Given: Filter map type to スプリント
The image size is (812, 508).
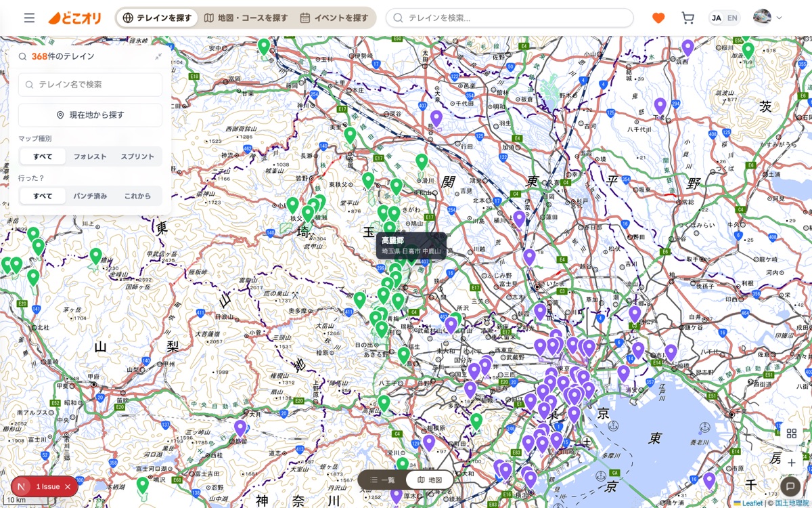Looking at the screenshot, I should pyautogui.click(x=137, y=156).
